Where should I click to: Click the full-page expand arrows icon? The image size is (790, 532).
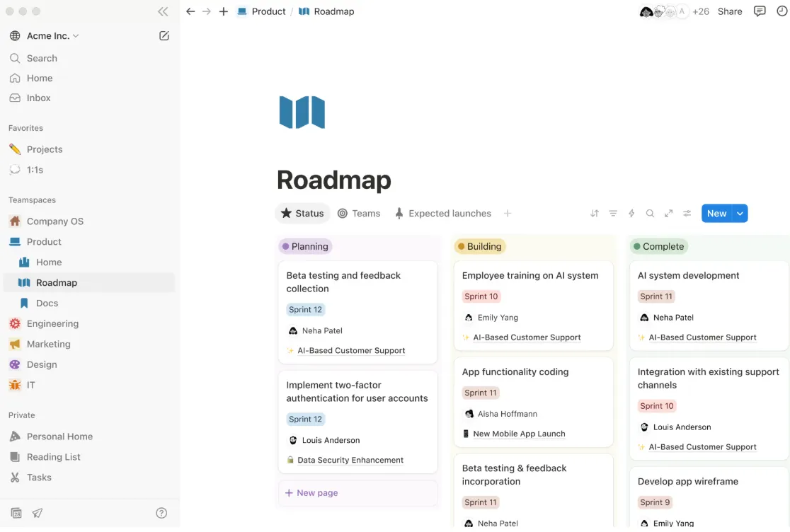668,214
